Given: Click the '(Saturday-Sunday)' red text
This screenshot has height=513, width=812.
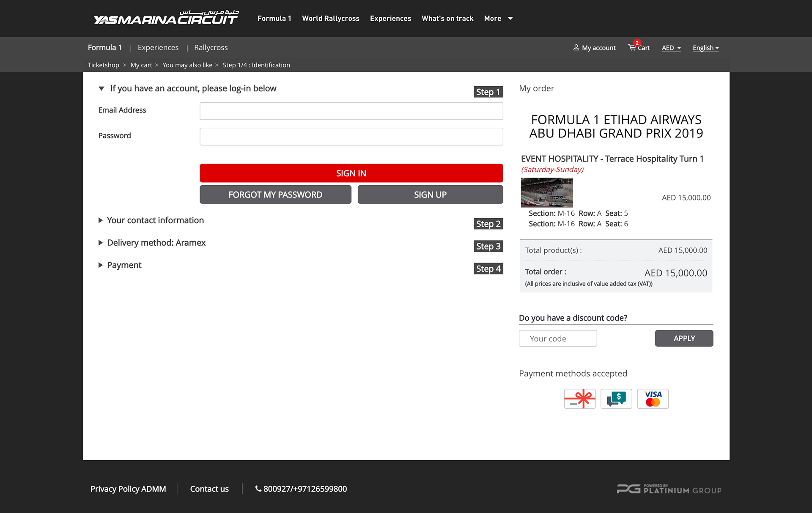Looking at the screenshot, I should [x=552, y=169].
